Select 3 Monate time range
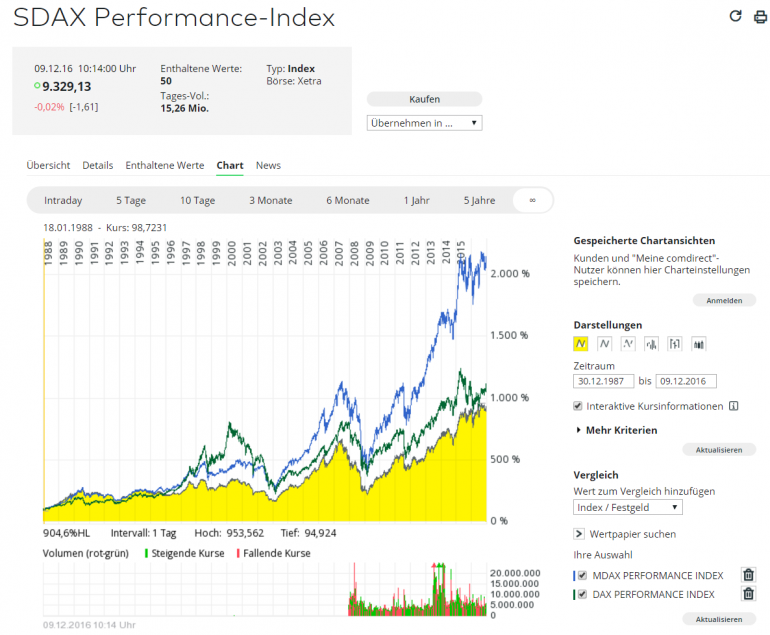 271,200
